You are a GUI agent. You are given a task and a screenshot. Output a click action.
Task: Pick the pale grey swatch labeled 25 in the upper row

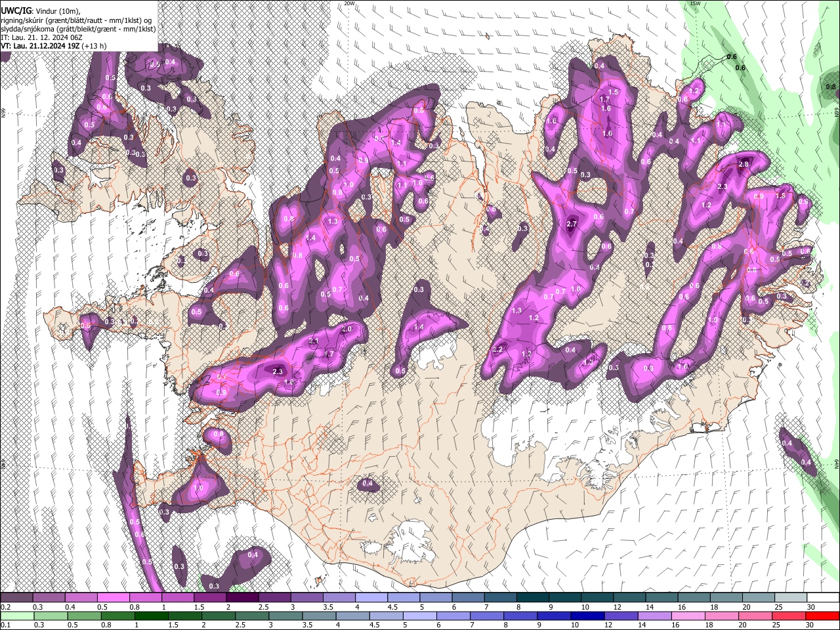[791, 597]
